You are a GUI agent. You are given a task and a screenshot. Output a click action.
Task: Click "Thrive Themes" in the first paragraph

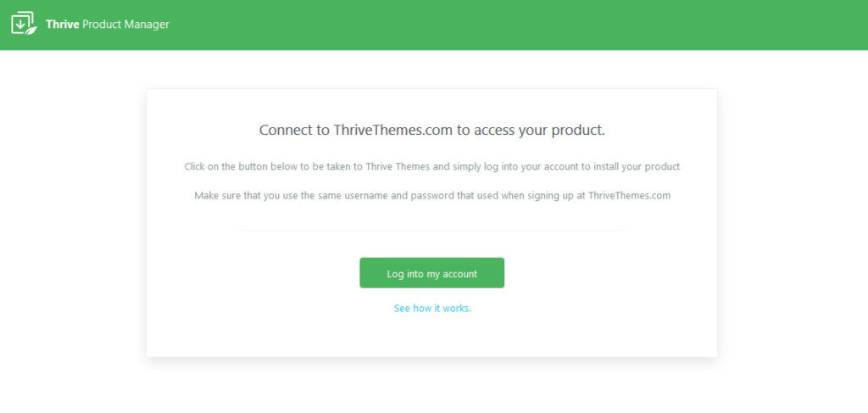point(398,166)
